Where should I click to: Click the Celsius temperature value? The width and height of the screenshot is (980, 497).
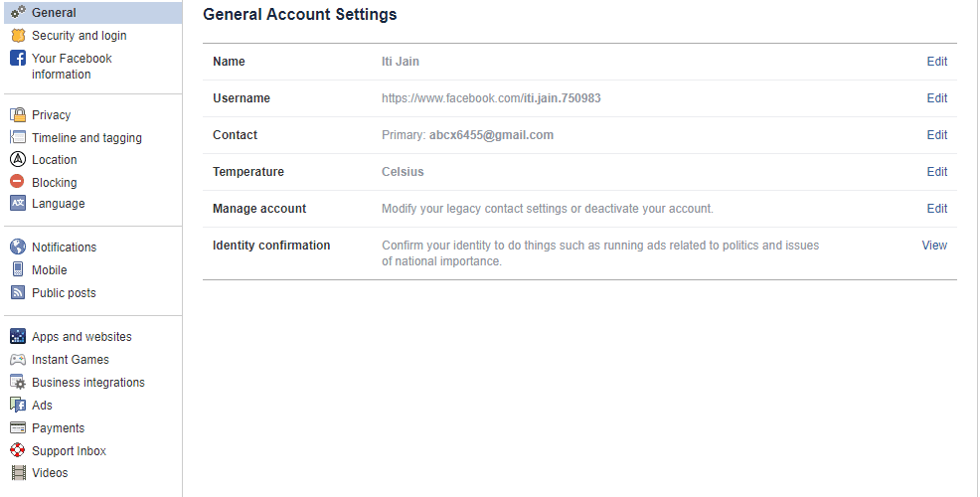point(403,172)
